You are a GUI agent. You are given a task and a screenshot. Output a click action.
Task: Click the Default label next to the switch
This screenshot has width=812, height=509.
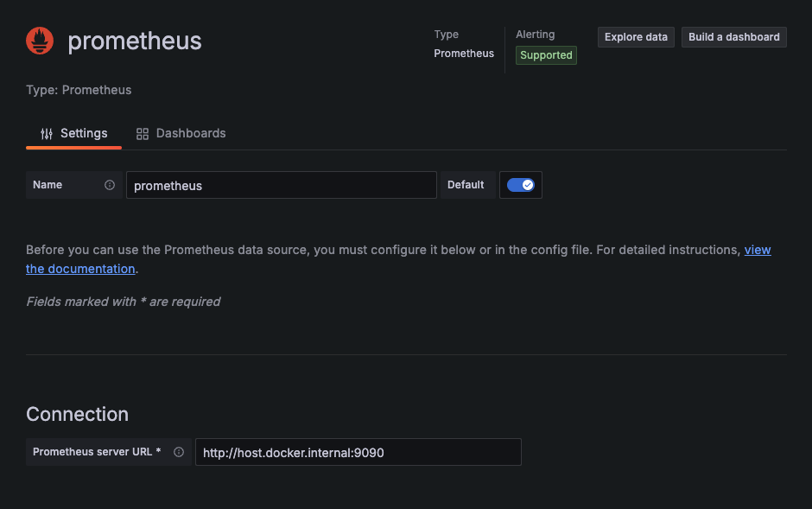pos(466,185)
